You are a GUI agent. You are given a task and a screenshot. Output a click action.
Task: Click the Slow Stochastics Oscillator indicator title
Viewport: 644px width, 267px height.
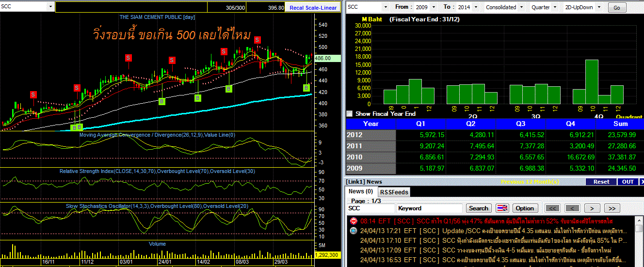pyautogui.click(x=157, y=206)
